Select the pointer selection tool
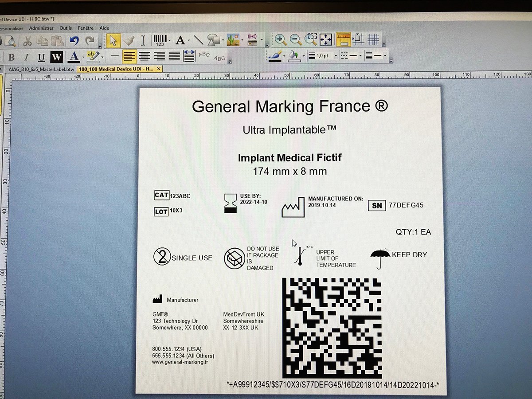532x399 pixels. click(x=113, y=40)
